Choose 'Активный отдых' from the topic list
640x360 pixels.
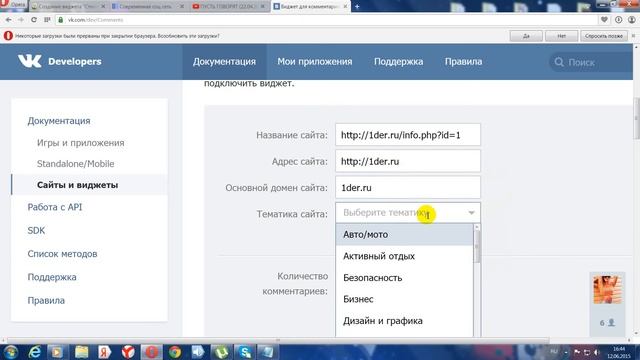404,256
